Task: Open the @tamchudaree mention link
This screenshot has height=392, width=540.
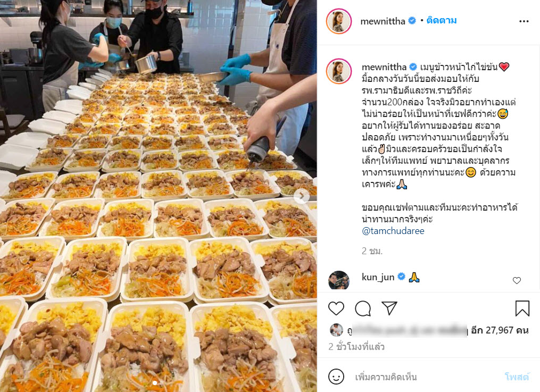Action: point(393,231)
